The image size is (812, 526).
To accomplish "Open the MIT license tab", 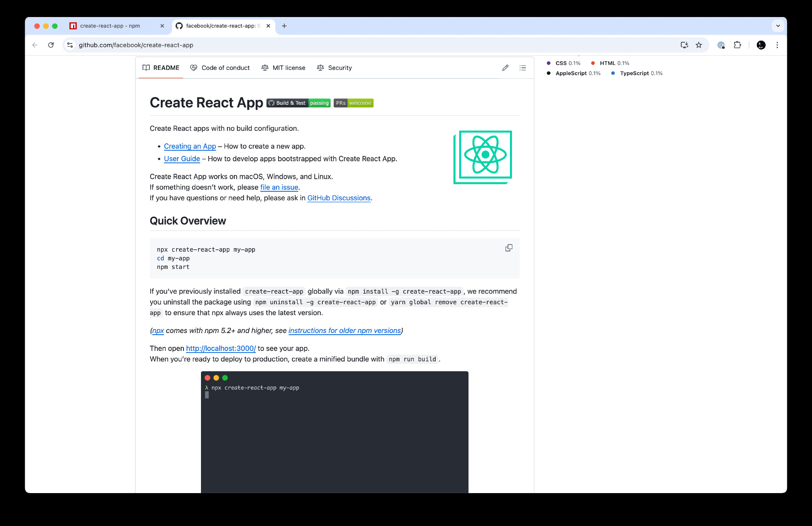I will point(283,68).
